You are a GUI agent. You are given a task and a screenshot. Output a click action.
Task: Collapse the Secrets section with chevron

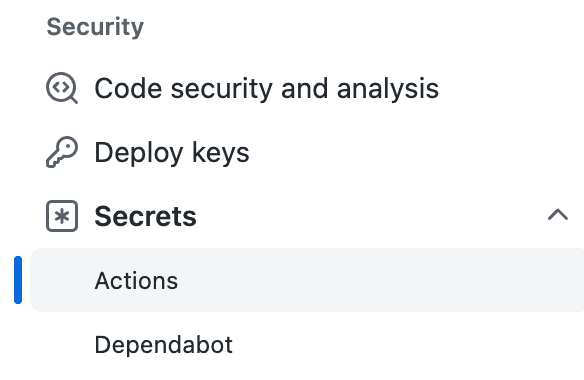click(558, 215)
